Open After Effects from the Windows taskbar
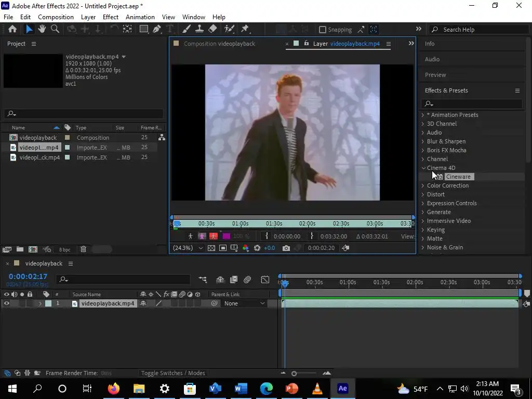532x399 pixels. (x=343, y=388)
